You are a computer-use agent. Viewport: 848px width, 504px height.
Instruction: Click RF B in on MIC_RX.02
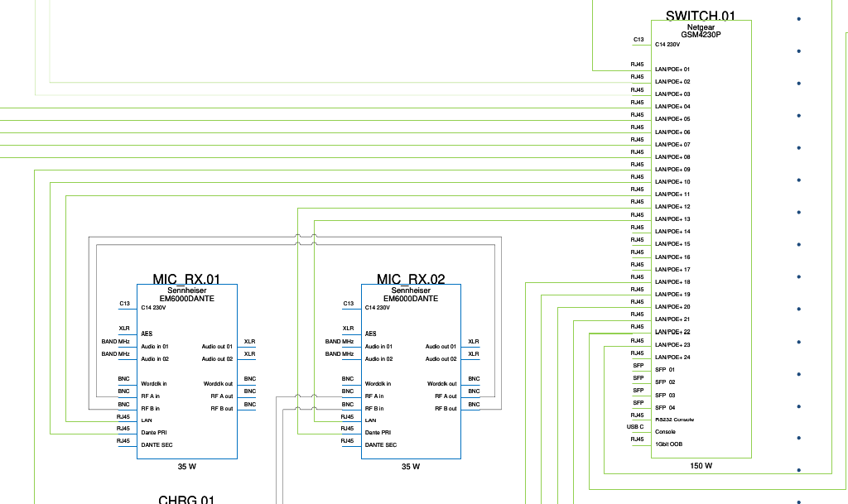coord(374,409)
